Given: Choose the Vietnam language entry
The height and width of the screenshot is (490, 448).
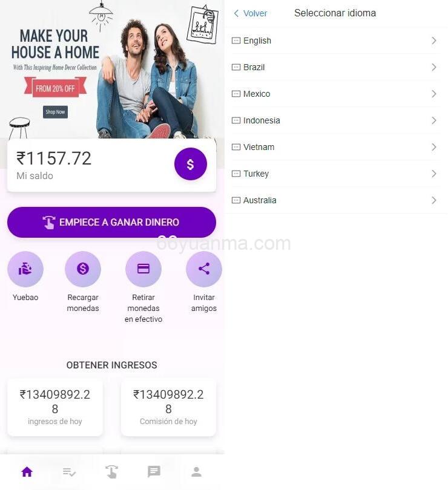Looking at the screenshot, I should [x=336, y=147].
